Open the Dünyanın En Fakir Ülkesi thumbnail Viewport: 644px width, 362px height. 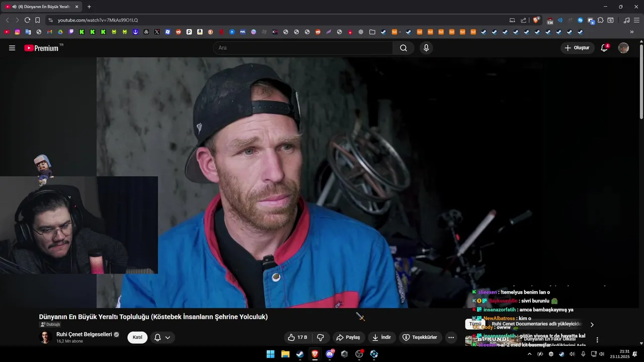point(493,340)
